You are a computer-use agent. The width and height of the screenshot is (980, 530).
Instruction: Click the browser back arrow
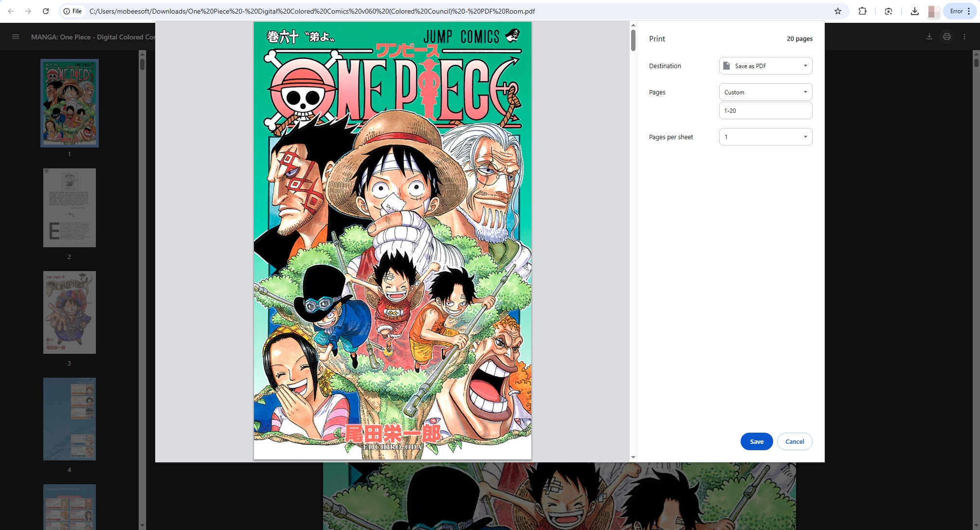coord(11,11)
